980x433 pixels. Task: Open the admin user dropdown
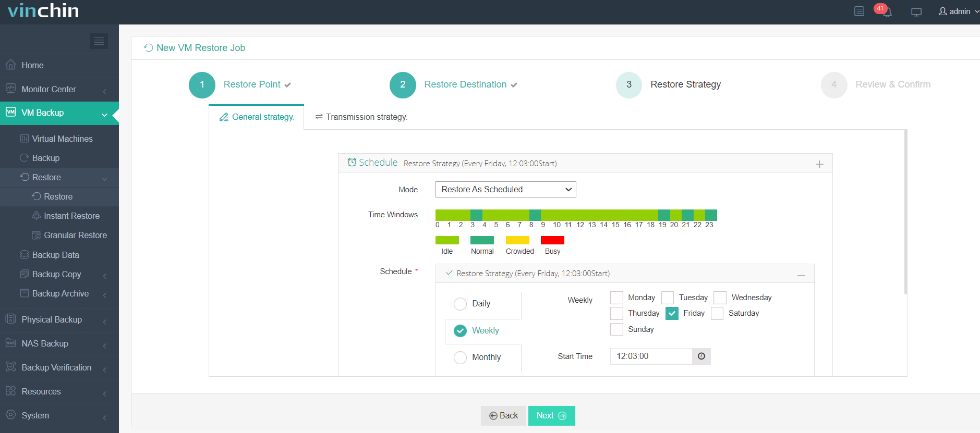tap(959, 11)
